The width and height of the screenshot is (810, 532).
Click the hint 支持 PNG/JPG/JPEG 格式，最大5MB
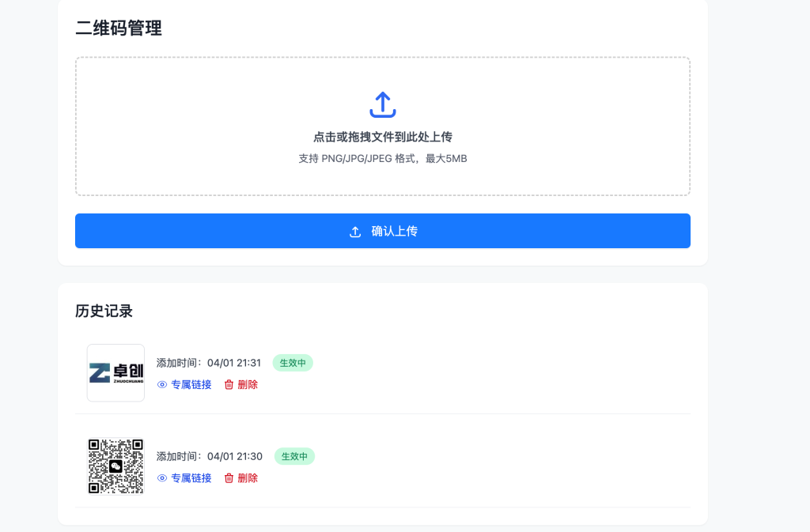click(383, 158)
